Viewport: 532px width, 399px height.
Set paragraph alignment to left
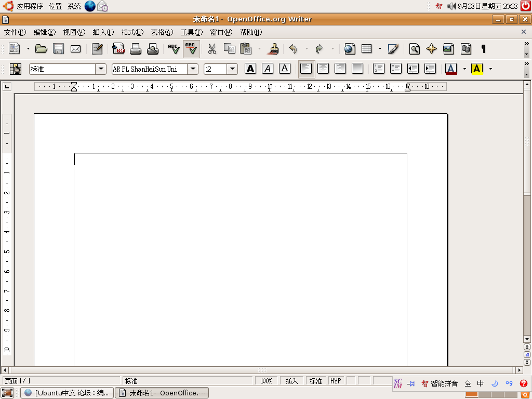tap(307, 69)
